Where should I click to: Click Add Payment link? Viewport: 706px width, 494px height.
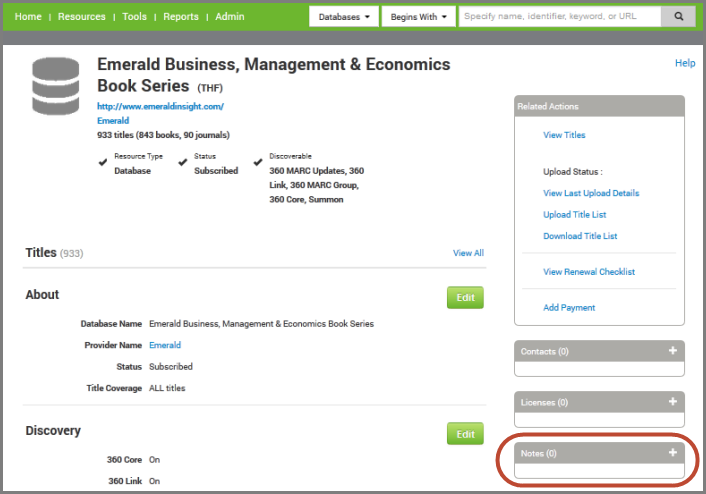pyautogui.click(x=569, y=308)
